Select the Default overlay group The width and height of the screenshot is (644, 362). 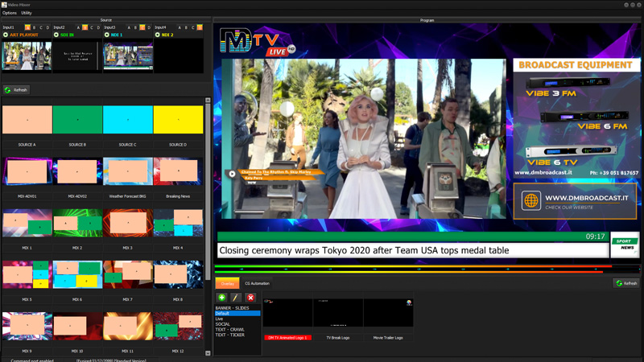point(237,313)
